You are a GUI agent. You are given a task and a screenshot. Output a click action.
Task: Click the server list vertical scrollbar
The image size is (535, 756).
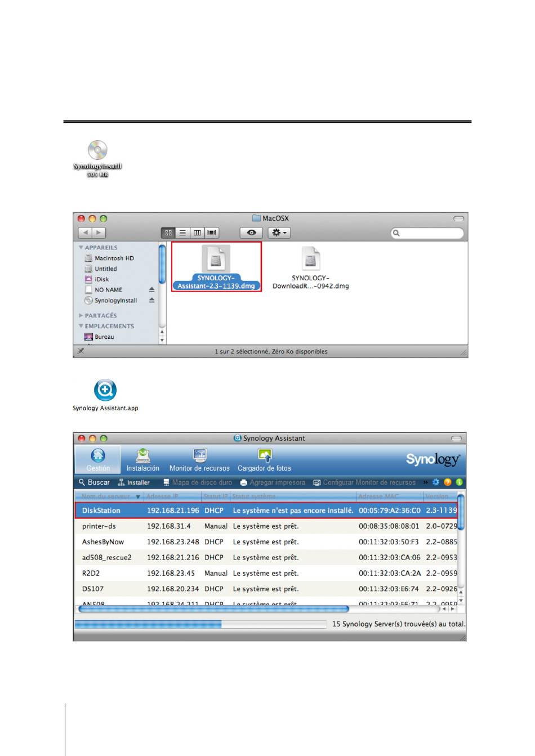tap(461, 512)
